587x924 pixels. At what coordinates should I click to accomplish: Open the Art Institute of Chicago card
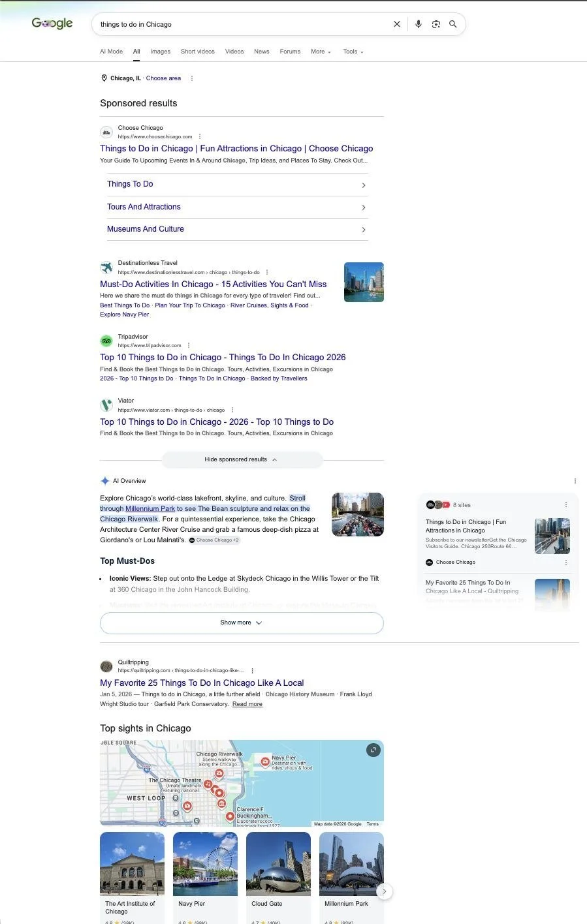(132, 877)
